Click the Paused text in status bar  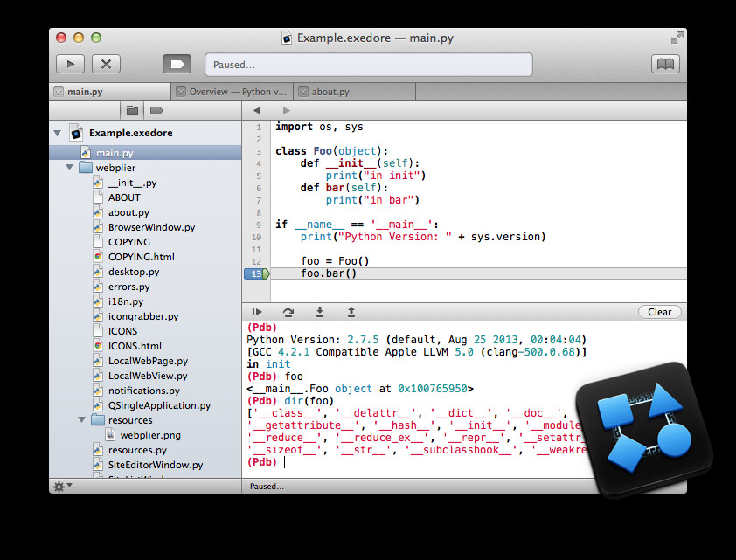pyautogui.click(x=267, y=487)
